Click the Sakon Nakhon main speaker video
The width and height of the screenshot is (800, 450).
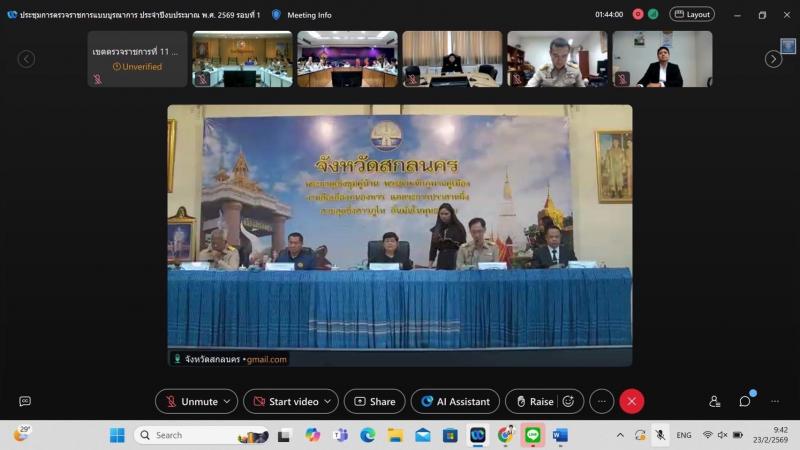pyautogui.click(x=400, y=235)
